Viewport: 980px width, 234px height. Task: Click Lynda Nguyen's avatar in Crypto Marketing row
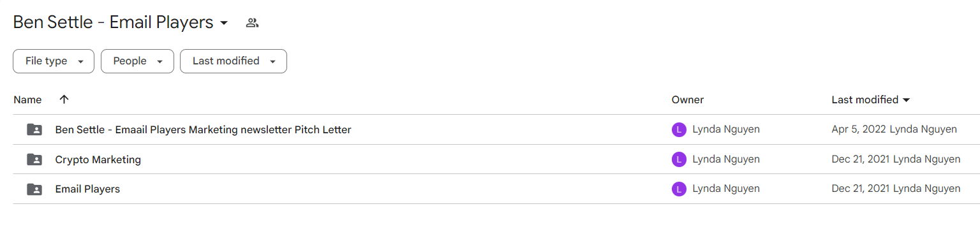pos(679,159)
